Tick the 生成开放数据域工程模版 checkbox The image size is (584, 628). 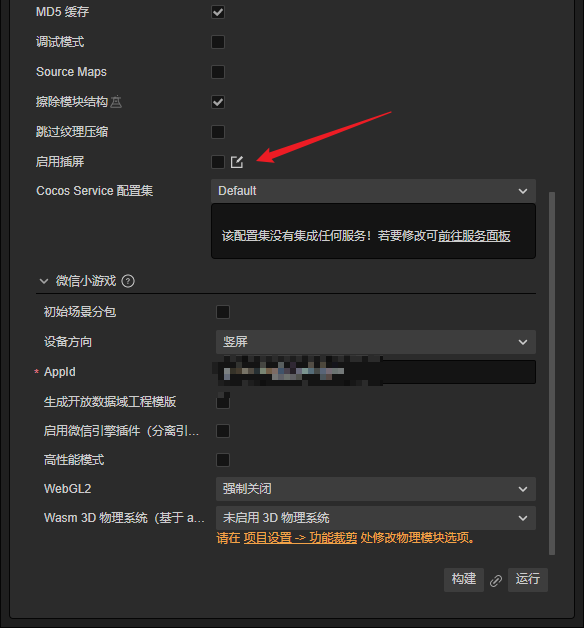[223, 401]
